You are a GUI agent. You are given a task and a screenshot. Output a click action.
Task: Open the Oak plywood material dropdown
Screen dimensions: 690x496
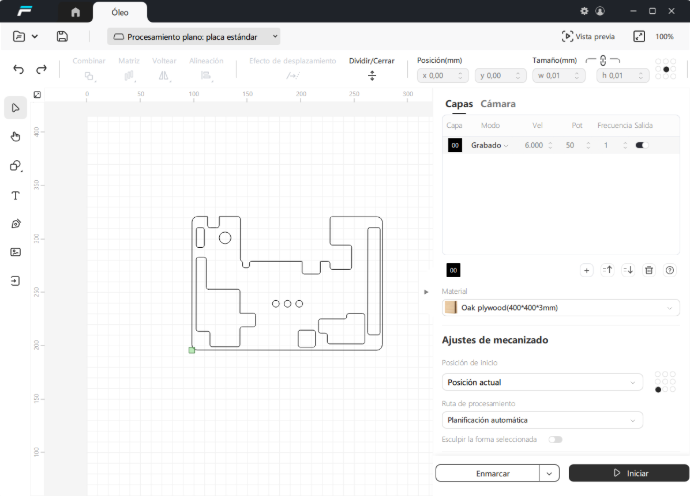tap(560, 308)
